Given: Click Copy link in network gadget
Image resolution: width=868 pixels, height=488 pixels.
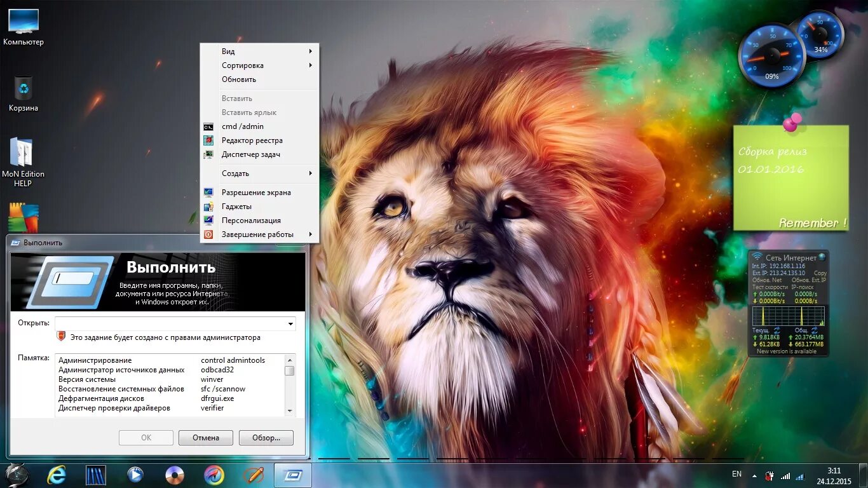Looking at the screenshot, I should (820, 273).
